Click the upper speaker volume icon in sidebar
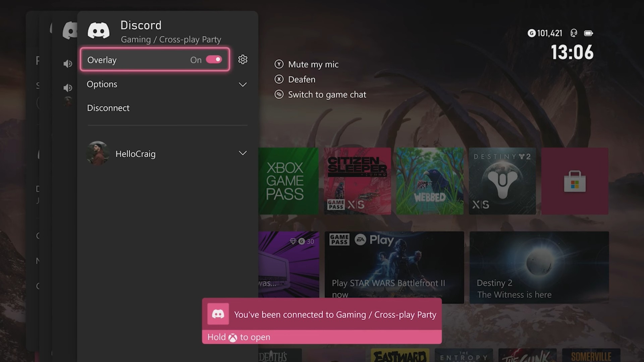Screen dimensions: 644x362 pos(68,64)
